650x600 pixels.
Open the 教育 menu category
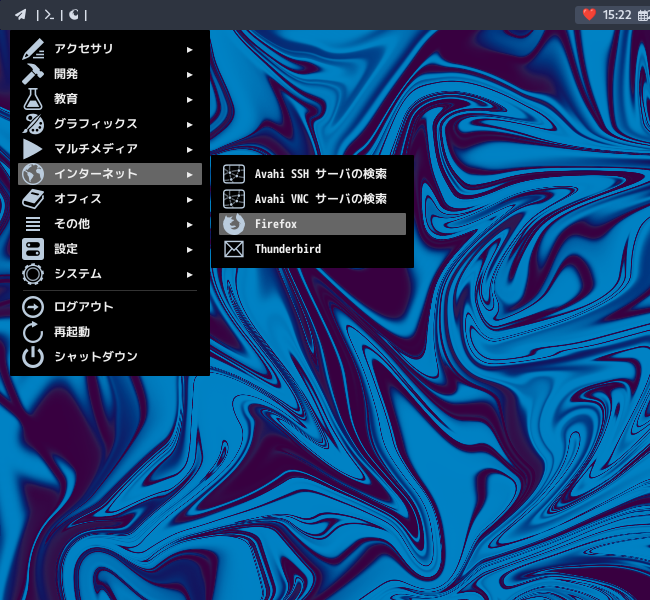[110, 99]
